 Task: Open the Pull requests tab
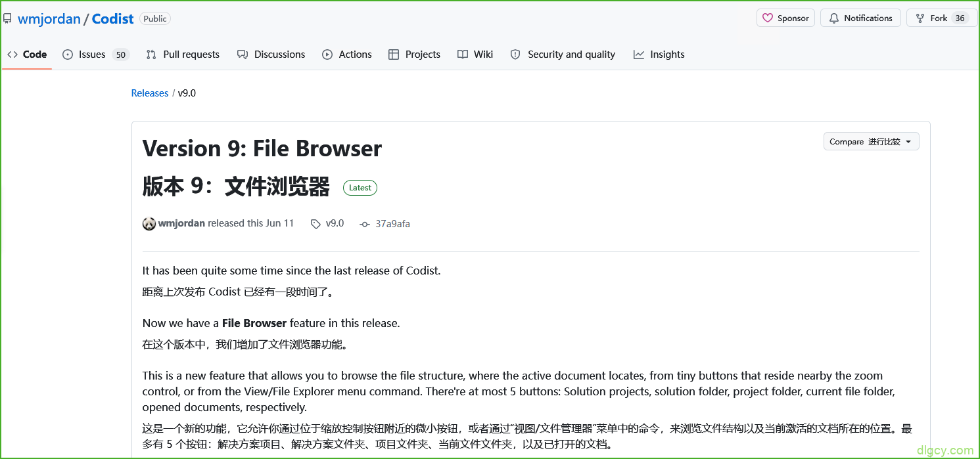pyautogui.click(x=183, y=55)
